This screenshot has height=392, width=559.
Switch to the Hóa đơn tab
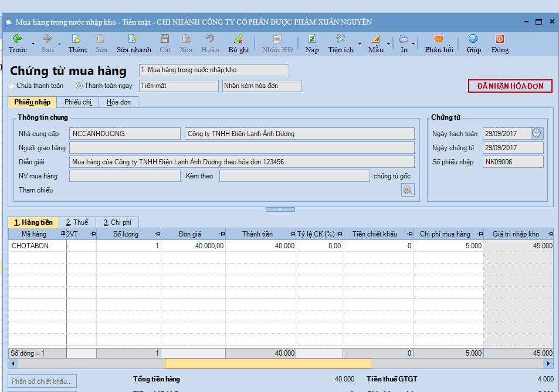(x=118, y=102)
